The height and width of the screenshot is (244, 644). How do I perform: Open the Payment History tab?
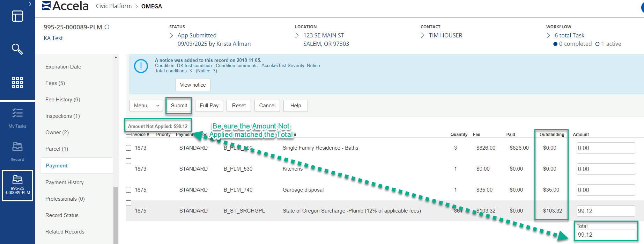coord(65,182)
